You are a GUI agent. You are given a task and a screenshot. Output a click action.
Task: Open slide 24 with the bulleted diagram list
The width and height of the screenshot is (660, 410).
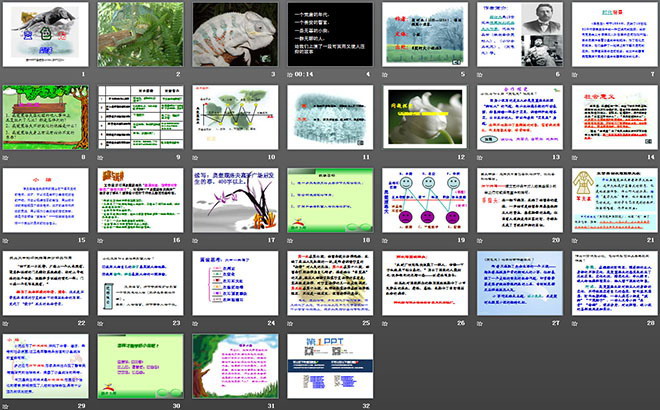[235, 283]
